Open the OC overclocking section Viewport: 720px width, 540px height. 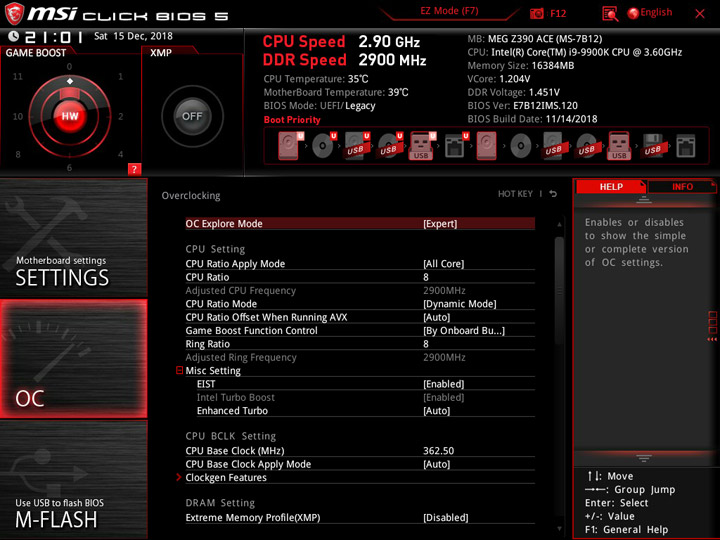point(73,359)
